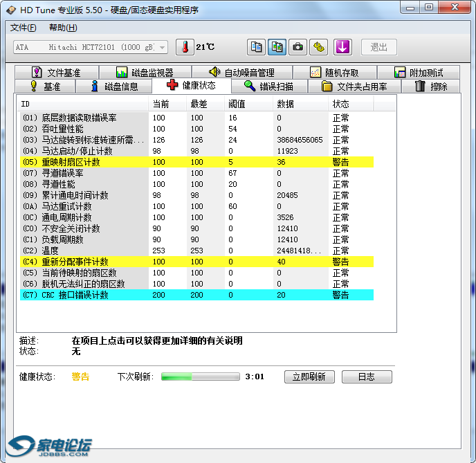This screenshot has width=476, height=463.
Task: Click the next refresh progress bar
Action: coord(201,376)
